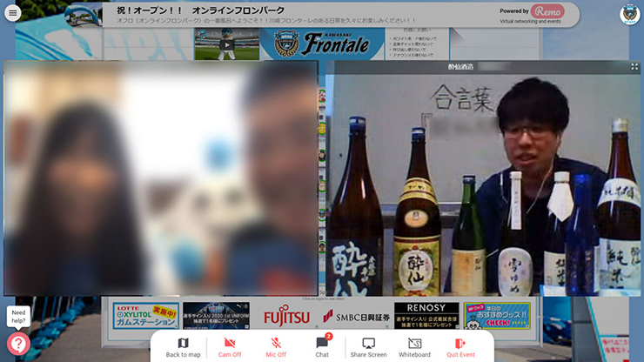Go back to map

coord(183,347)
